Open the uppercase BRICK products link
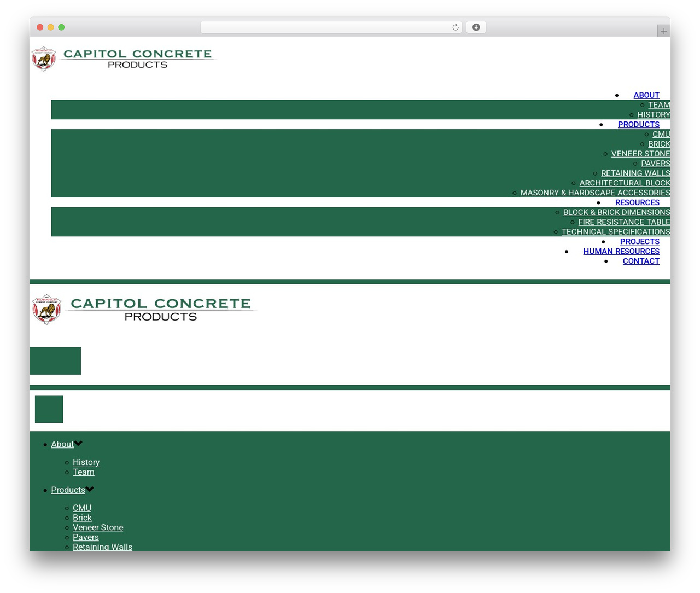This screenshot has width=700, height=593. (x=659, y=144)
